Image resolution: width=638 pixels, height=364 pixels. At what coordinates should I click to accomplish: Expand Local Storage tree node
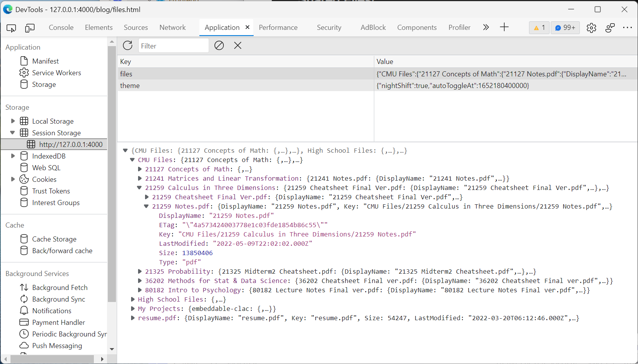tap(13, 121)
